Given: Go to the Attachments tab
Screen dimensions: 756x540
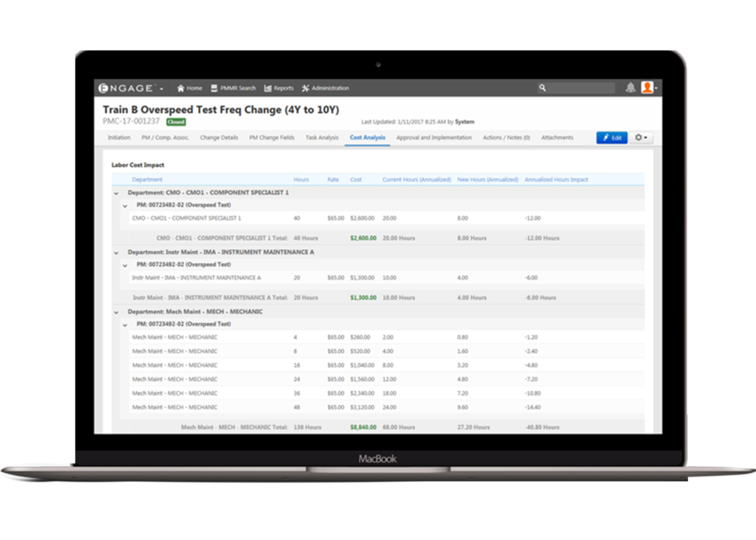Looking at the screenshot, I should pos(557,137).
